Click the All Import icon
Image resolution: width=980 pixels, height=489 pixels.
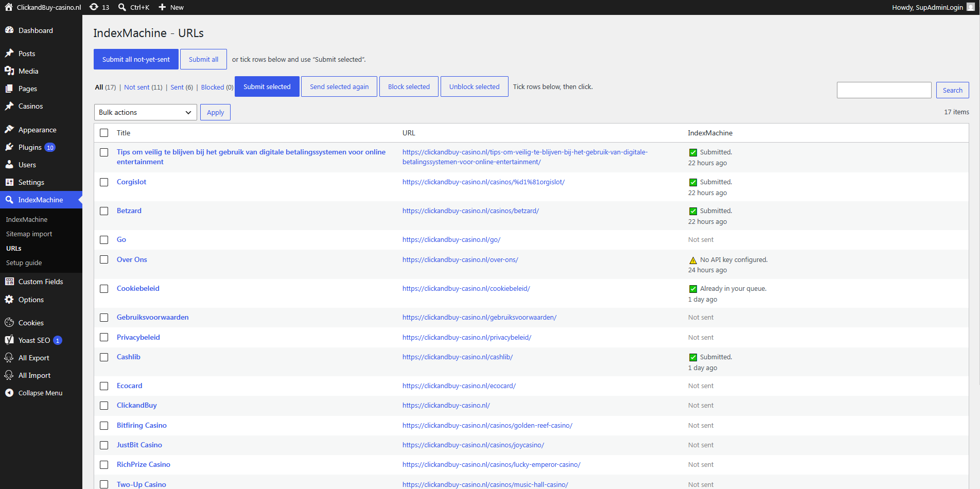click(9, 375)
